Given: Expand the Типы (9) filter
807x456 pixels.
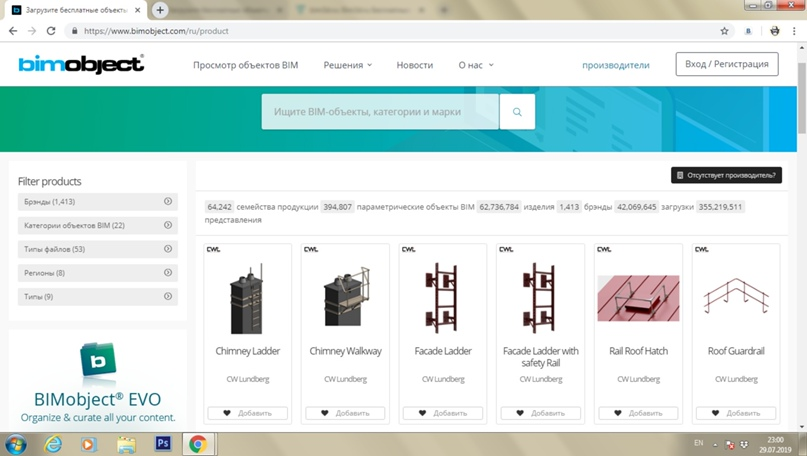Looking at the screenshot, I should pyautogui.click(x=98, y=296).
